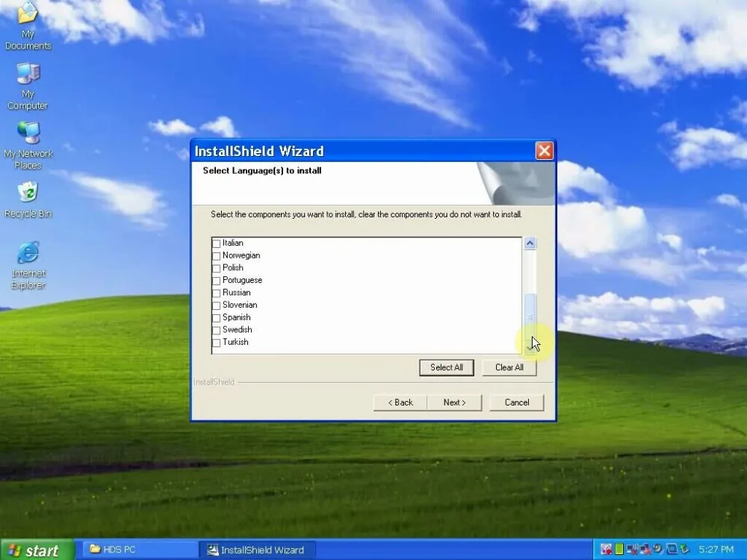Viewport: 747px width, 560px height.
Task: Click the dark blue square tray icon
Action: pyautogui.click(x=672, y=549)
